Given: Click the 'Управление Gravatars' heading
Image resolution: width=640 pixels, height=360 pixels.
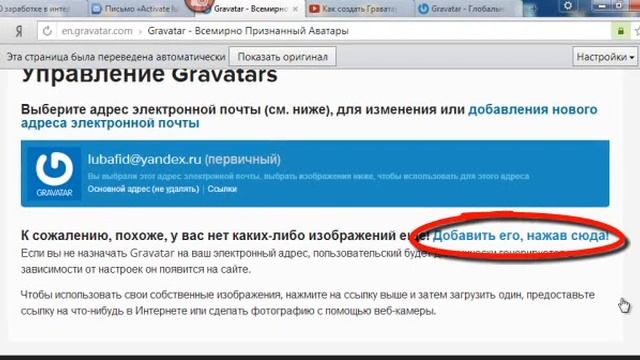Looking at the screenshot, I should (149, 75).
